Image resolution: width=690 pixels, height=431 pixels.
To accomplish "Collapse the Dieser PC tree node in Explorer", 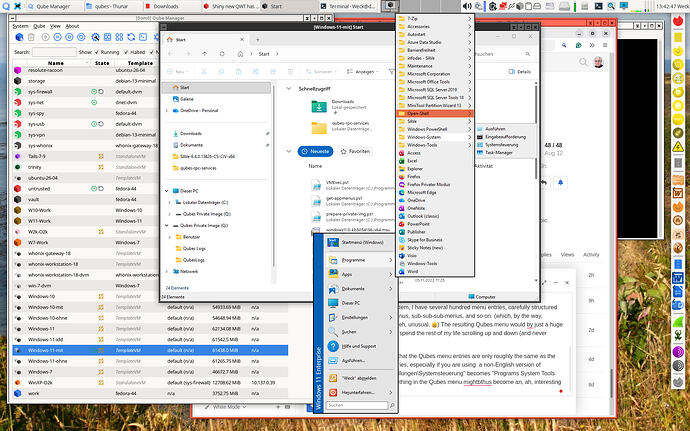I will pyautogui.click(x=167, y=191).
